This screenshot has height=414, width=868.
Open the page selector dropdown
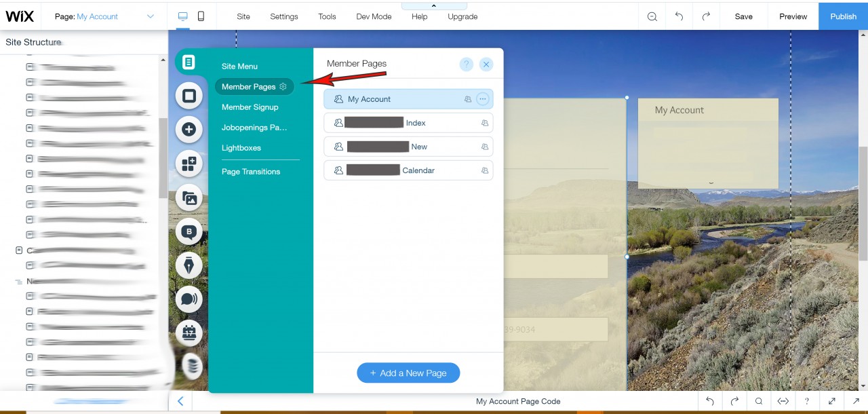(151, 16)
